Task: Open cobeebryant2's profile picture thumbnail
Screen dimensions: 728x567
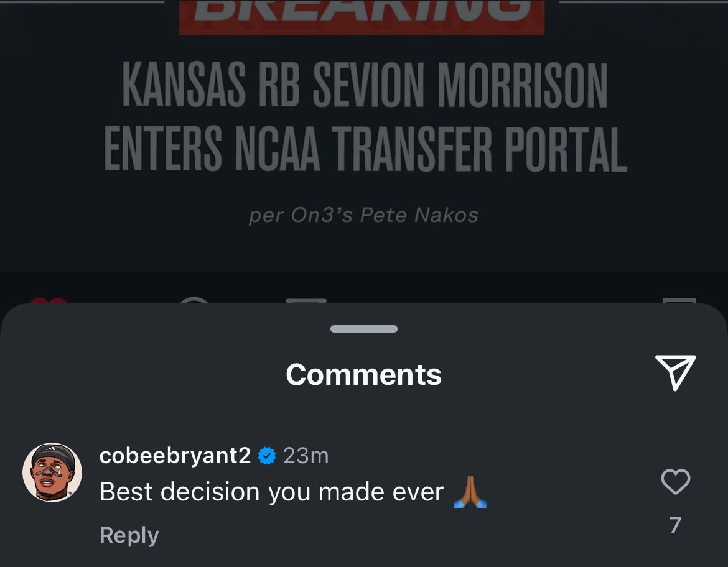Action: 52,472
